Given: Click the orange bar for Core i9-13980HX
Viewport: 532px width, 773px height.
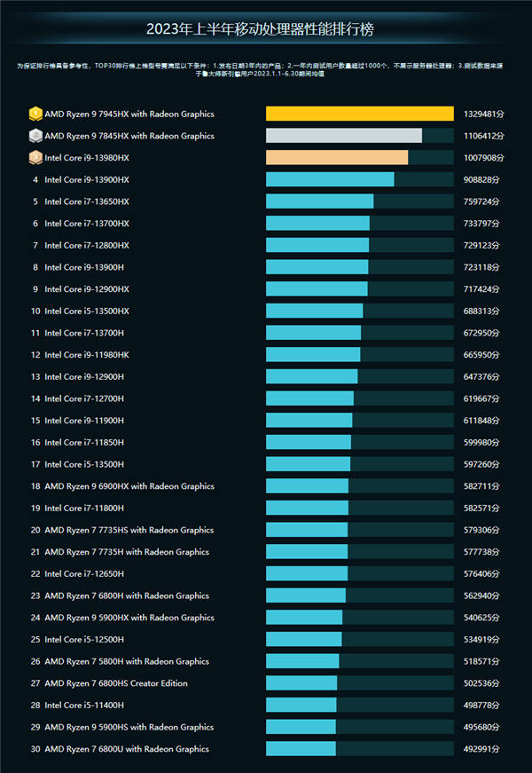Looking at the screenshot, I should (337, 157).
